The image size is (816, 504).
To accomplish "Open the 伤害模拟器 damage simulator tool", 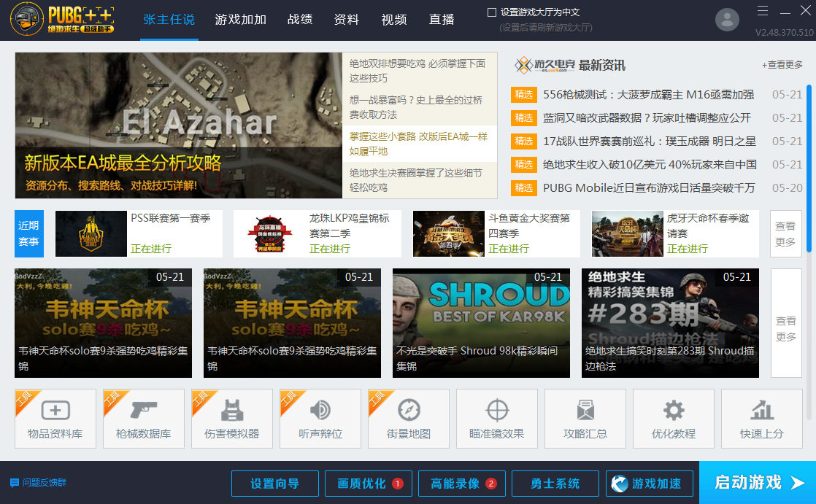I will pyautogui.click(x=232, y=419).
